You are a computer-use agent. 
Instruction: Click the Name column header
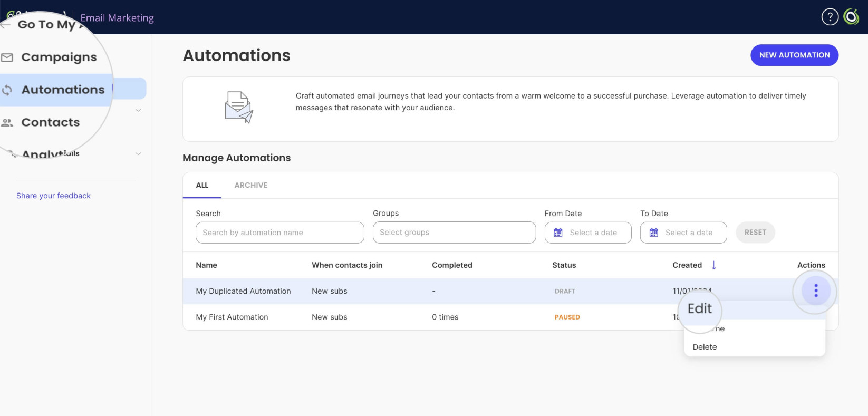point(206,265)
